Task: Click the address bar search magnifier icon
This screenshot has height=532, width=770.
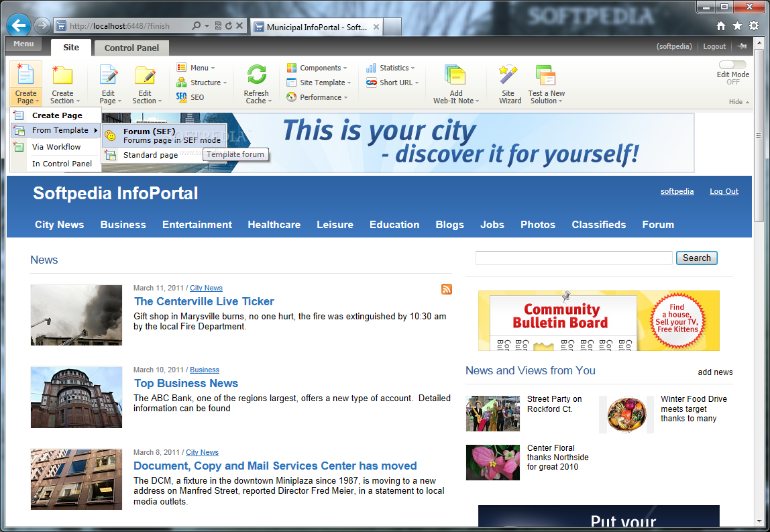Action: 196,25
